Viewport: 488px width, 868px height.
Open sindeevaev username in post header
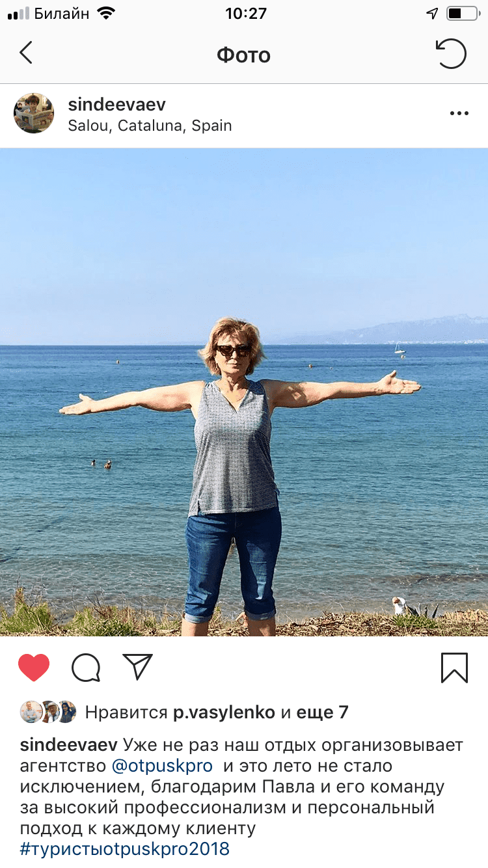pyautogui.click(x=117, y=104)
